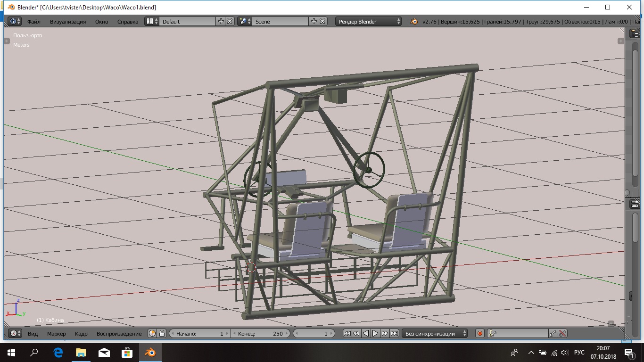Toggle the preview range clock button

coord(152,333)
